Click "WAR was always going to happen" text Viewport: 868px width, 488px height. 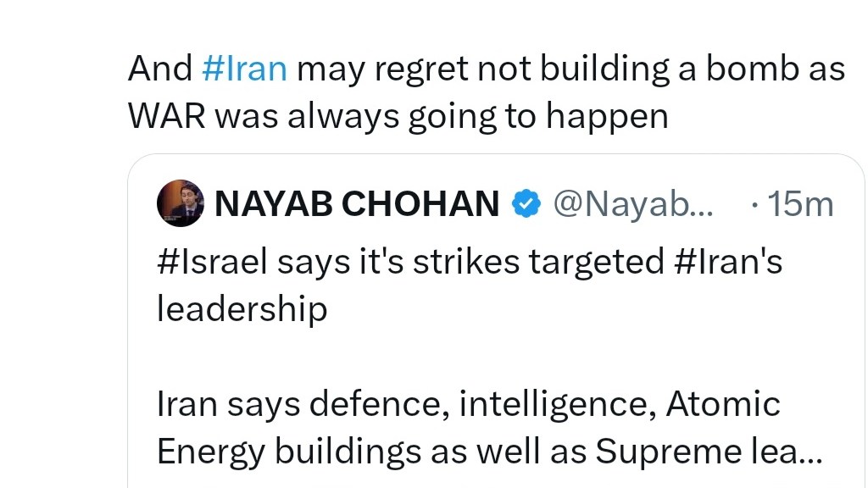point(398,116)
